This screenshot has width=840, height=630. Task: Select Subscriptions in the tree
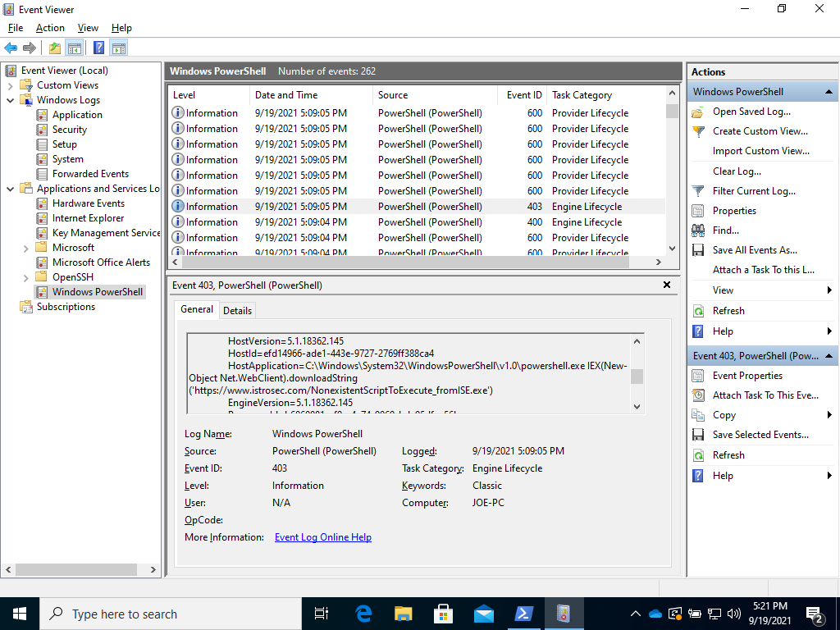click(x=66, y=307)
